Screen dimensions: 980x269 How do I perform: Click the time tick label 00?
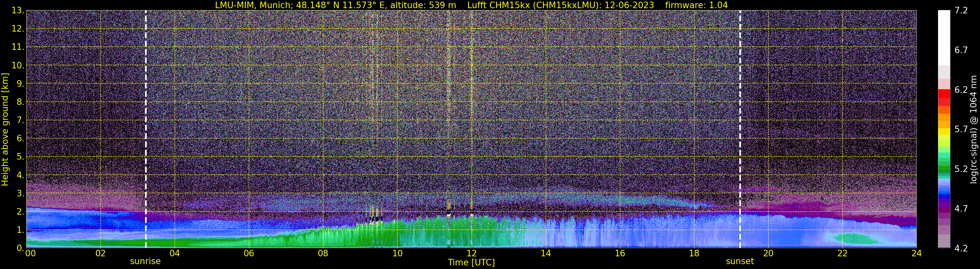pyautogui.click(x=31, y=253)
